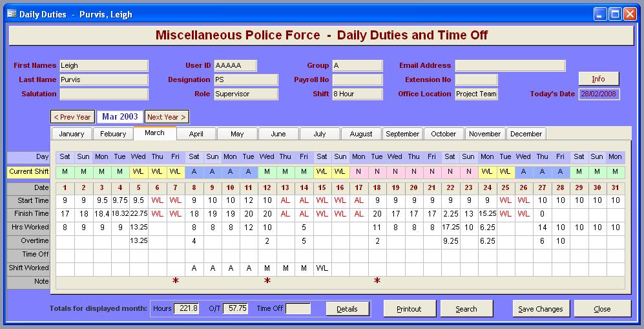The image size is (644, 329).
Task: Open the Info button
Action: [x=598, y=79]
